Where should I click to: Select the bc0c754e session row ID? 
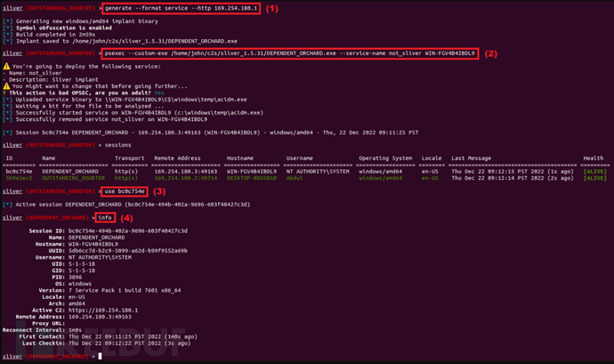(20, 172)
